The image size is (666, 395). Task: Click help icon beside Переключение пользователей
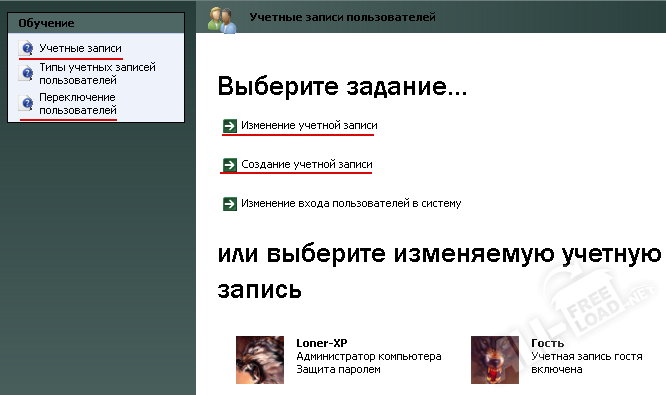pyautogui.click(x=26, y=104)
